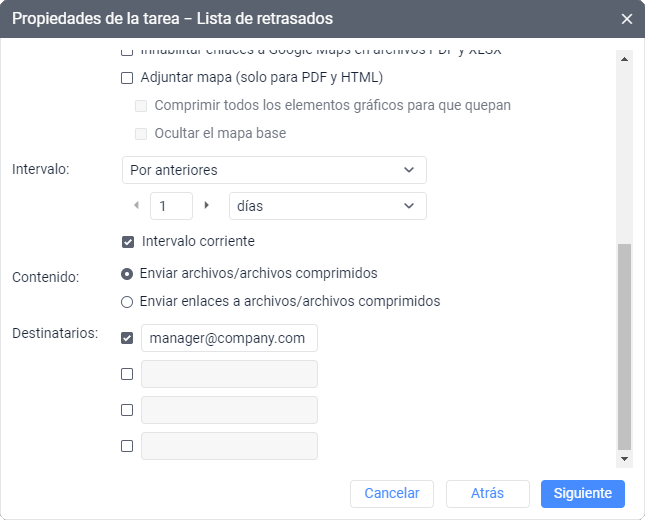645x520 pixels.
Task: Click the manager@company.com email field
Action: (x=229, y=338)
